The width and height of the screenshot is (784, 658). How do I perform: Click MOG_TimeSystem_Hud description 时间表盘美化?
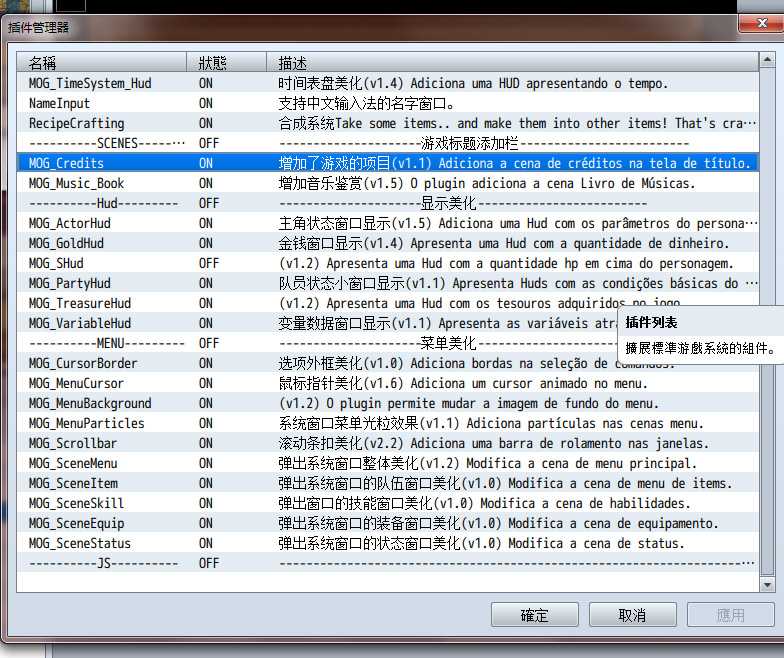pos(320,83)
